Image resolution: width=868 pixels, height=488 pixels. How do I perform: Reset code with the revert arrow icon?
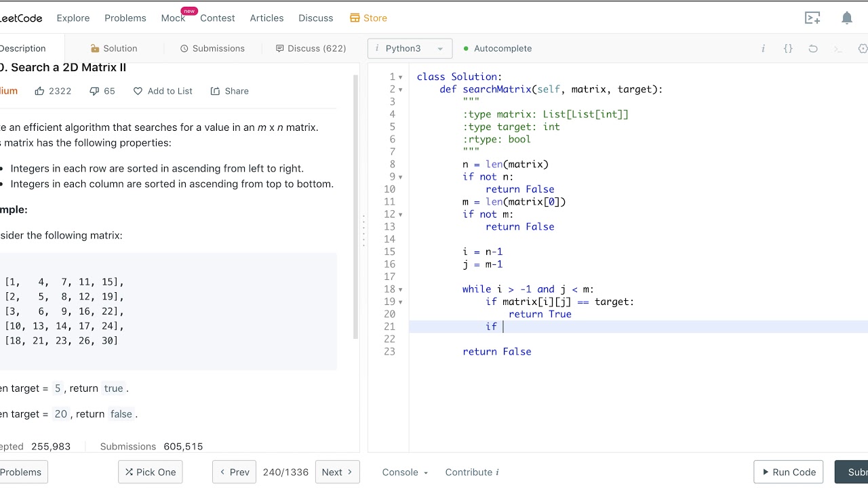[x=813, y=49]
